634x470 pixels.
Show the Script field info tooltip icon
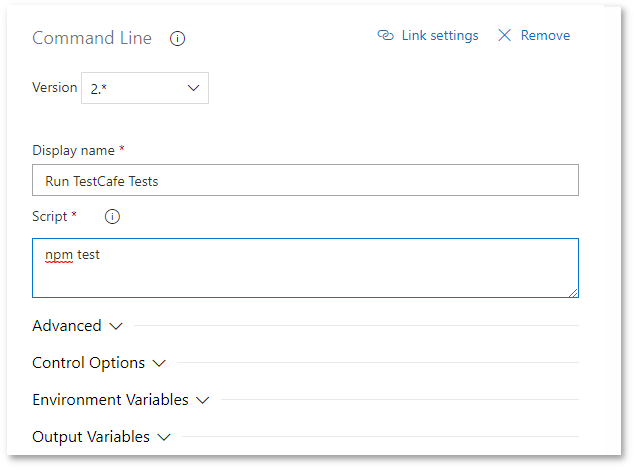(x=112, y=216)
